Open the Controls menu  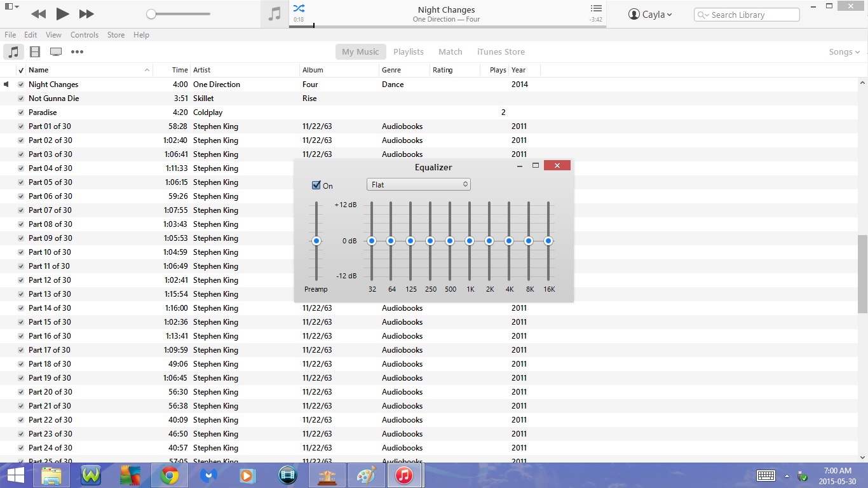pyautogui.click(x=85, y=35)
